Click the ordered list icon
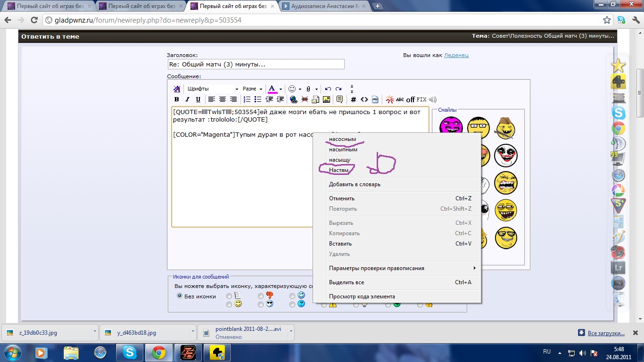The width and height of the screenshot is (644, 362). [x=247, y=99]
